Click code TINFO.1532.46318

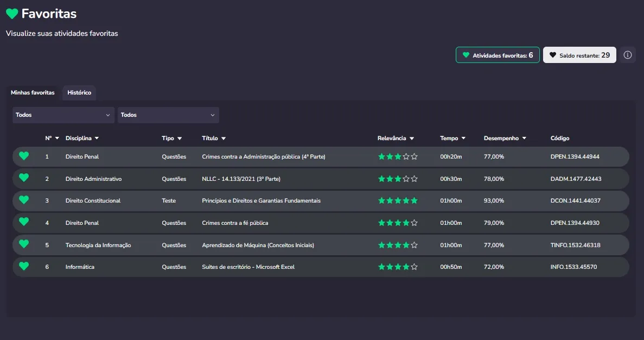[576, 245]
